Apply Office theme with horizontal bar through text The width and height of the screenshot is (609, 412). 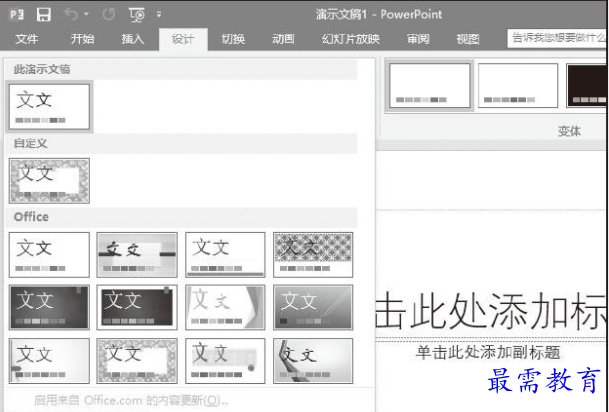137,255
